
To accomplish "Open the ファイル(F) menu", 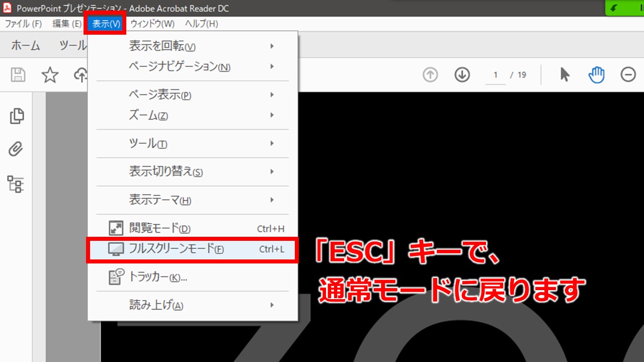I will click(x=23, y=24).
